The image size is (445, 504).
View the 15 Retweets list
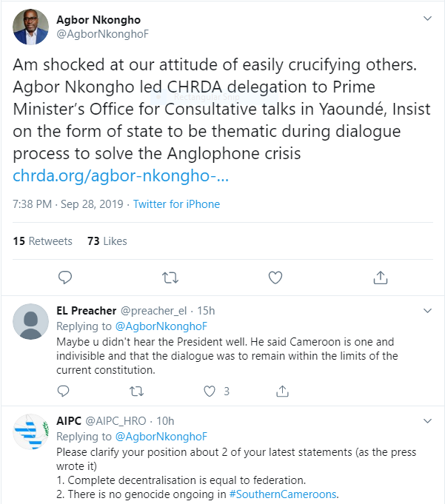[43, 241]
